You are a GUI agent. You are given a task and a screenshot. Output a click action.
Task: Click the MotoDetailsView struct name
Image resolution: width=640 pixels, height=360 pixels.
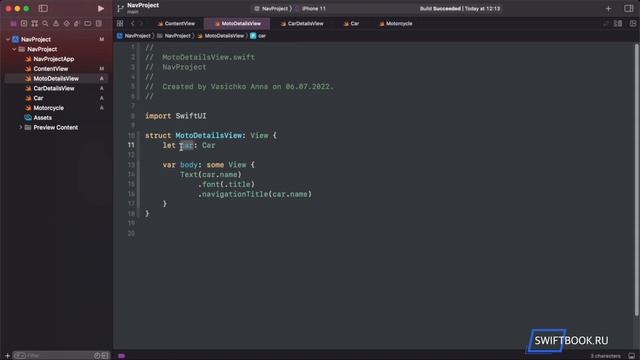pos(209,136)
